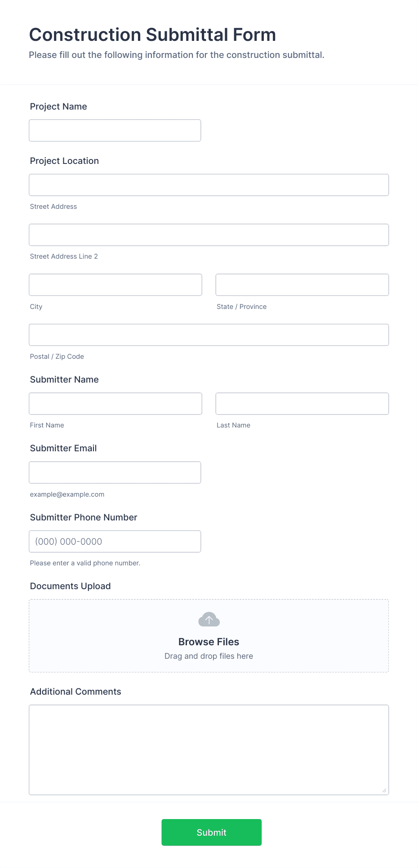Click the Construction Submittal Form heading
Image resolution: width=418 pixels, height=868 pixels.
coord(152,35)
